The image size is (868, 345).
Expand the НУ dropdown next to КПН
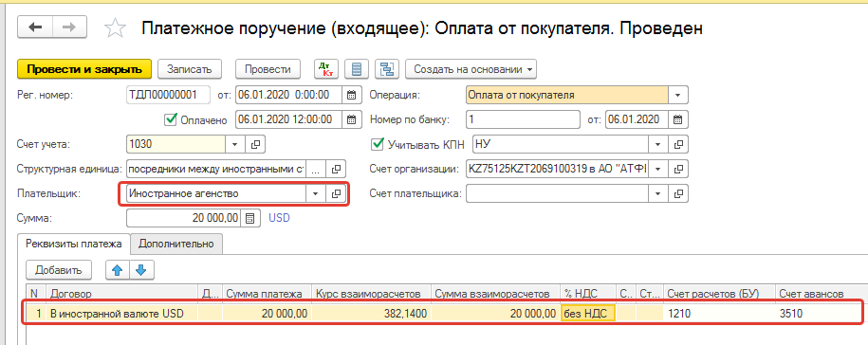pyautogui.click(x=658, y=144)
